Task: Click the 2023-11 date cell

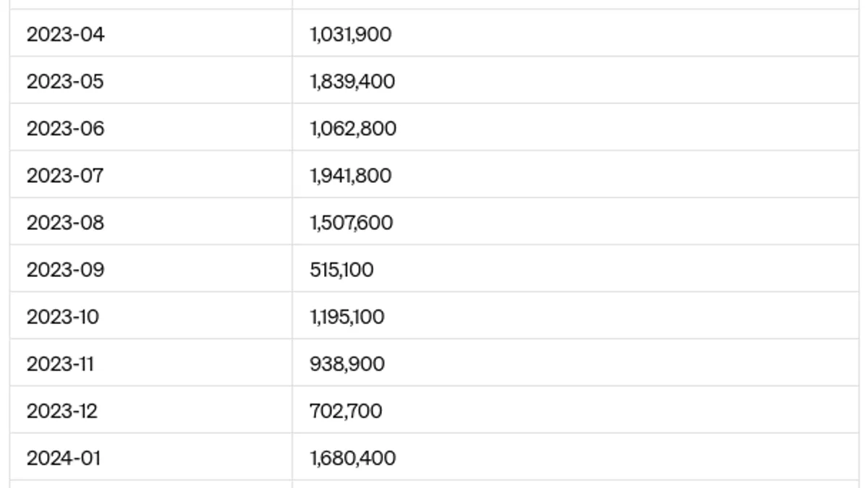Action: pyautogui.click(x=60, y=364)
